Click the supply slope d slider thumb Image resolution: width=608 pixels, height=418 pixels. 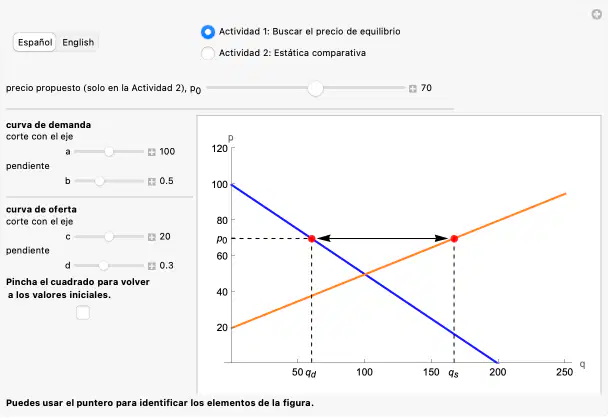tap(103, 266)
